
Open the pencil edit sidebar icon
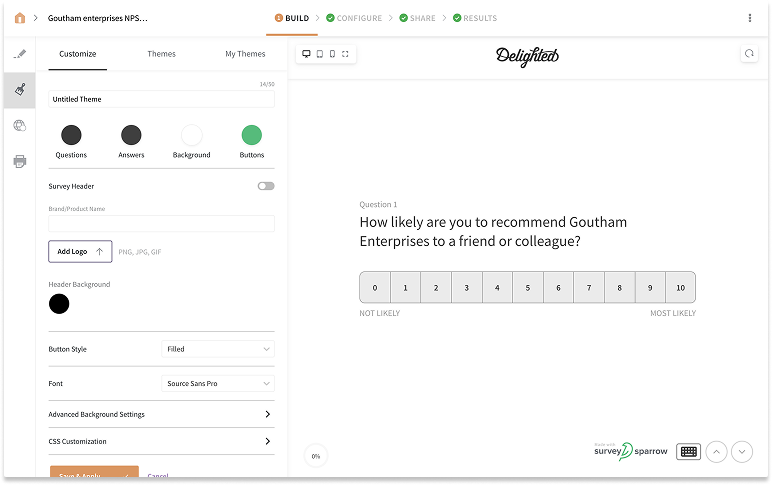point(20,54)
